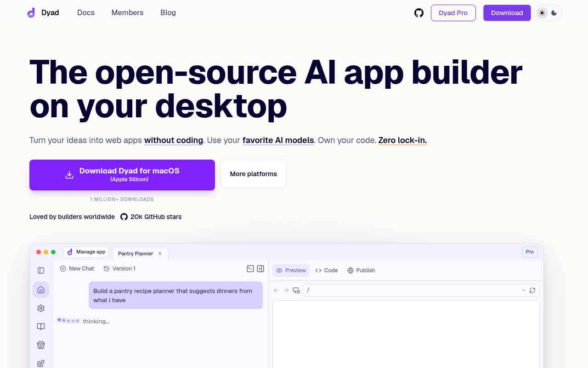Image resolution: width=588 pixels, height=368 pixels.
Task: Click the empty preview pane in the app
Action: click(406, 334)
